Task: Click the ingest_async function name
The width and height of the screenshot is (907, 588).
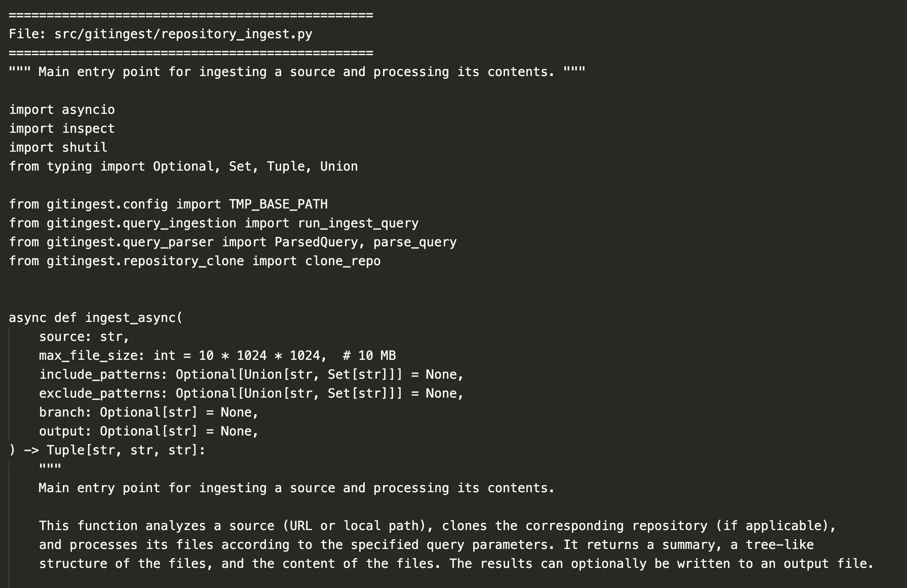Action: [x=130, y=318]
